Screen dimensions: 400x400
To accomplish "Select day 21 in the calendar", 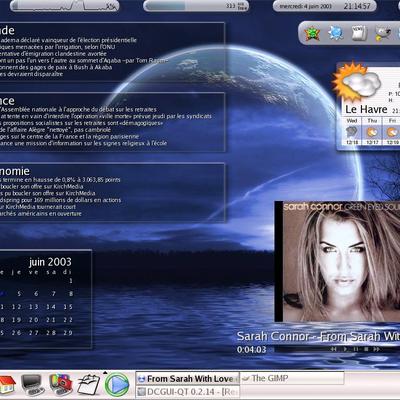I will tap(51, 320).
